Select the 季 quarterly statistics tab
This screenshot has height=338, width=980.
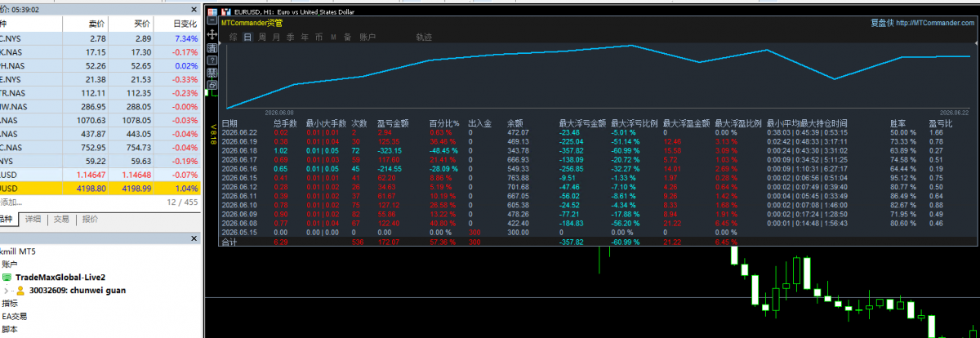pos(290,38)
